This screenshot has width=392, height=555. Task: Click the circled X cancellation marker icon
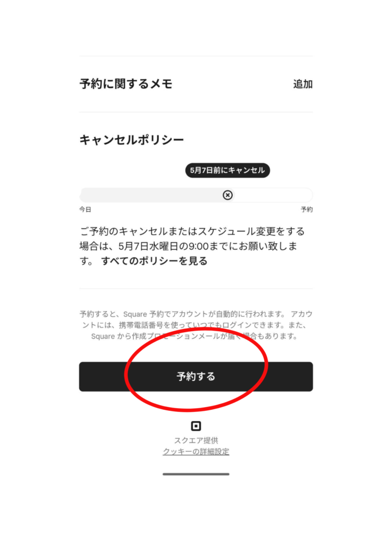227,195
